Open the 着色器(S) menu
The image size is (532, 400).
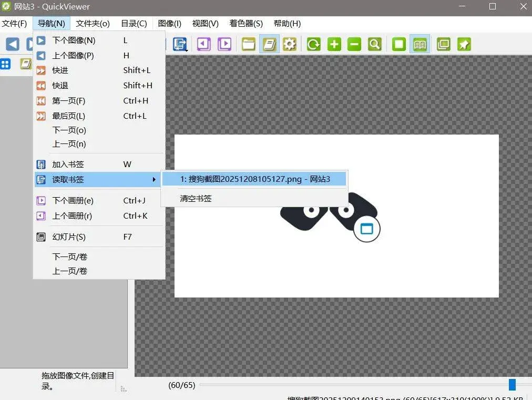coord(246,24)
